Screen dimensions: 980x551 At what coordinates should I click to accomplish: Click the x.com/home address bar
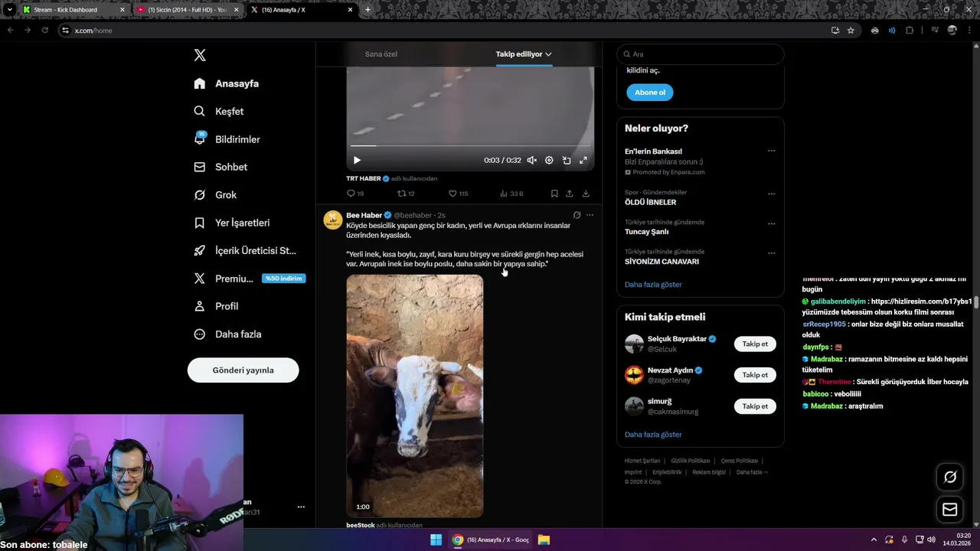click(x=444, y=31)
